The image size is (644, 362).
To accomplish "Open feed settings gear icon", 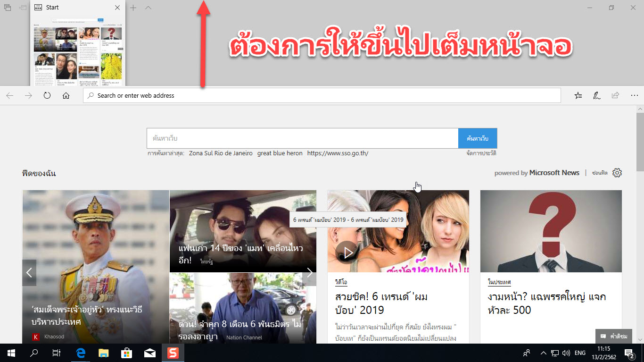I will (x=617, y=173).
